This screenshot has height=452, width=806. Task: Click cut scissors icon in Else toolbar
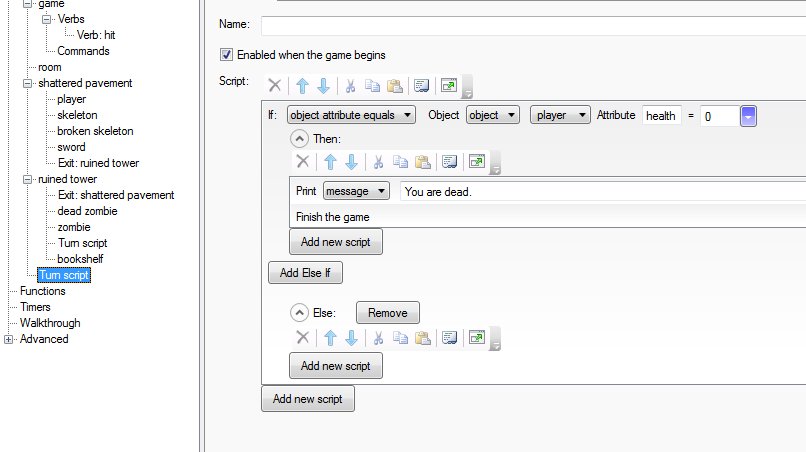[378, 338]
